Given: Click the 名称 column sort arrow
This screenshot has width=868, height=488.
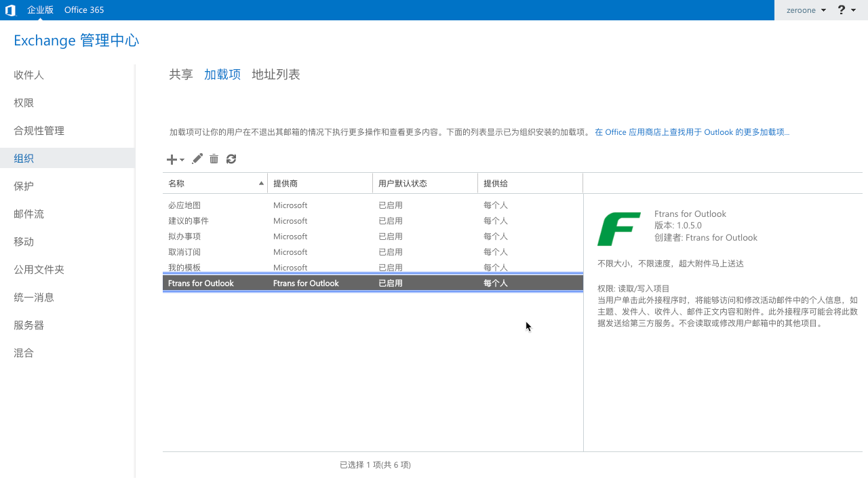Looking at the screenshot, I should (x=260, y=183).
